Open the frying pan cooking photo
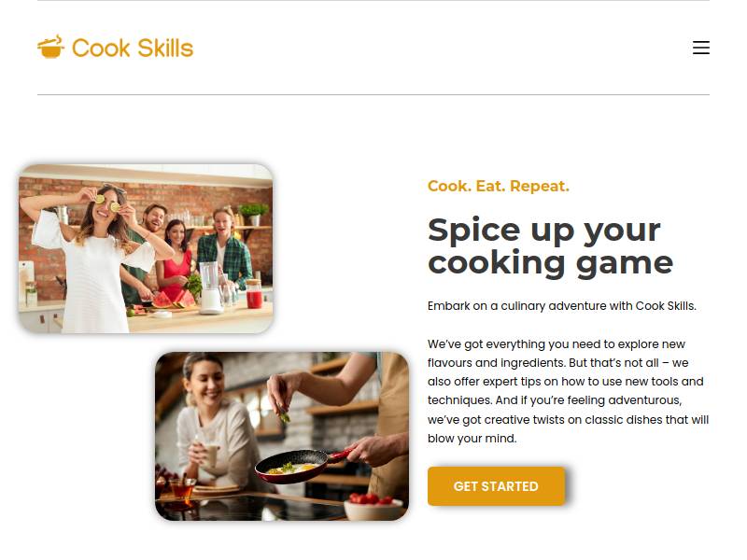Viewport: 747px width, 560px height. coord(282,436)
